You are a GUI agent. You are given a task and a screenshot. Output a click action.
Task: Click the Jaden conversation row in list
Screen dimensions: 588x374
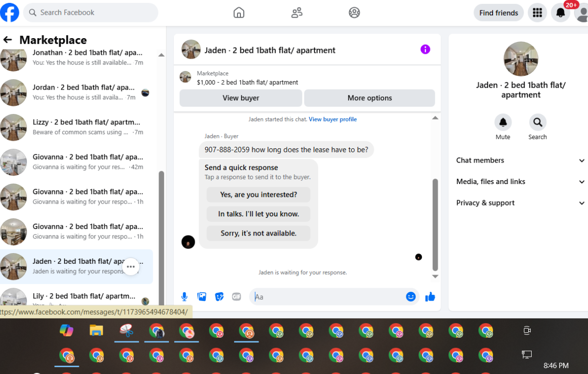[76, 267]
